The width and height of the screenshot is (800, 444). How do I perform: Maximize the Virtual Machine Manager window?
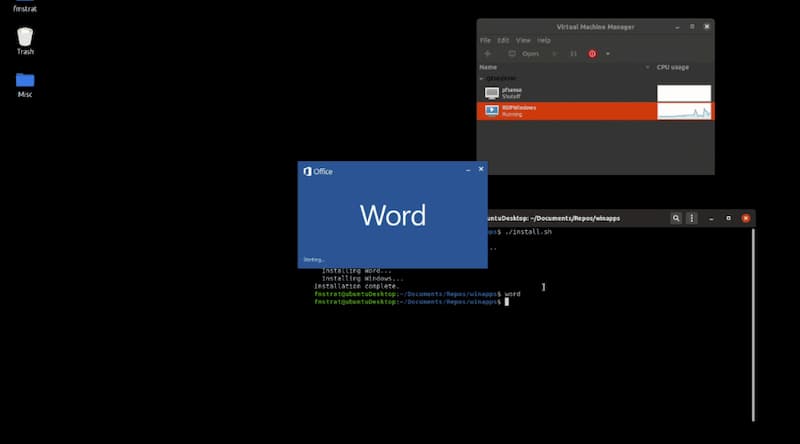692,27
